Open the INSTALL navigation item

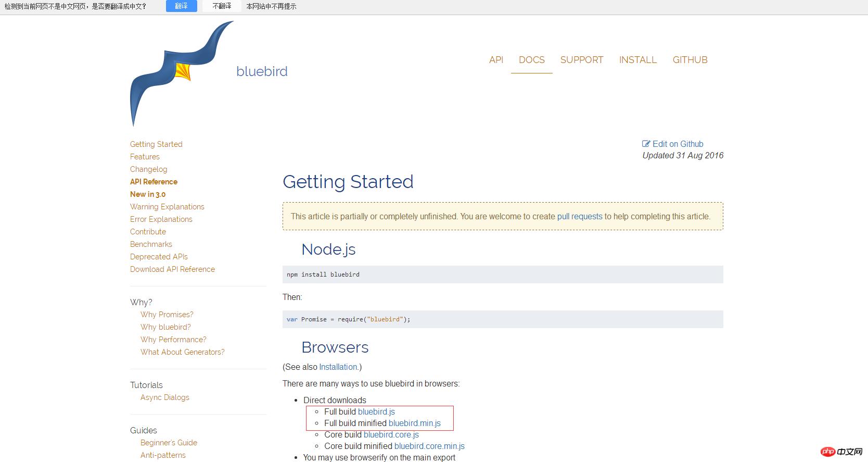[x=637, y=60]
